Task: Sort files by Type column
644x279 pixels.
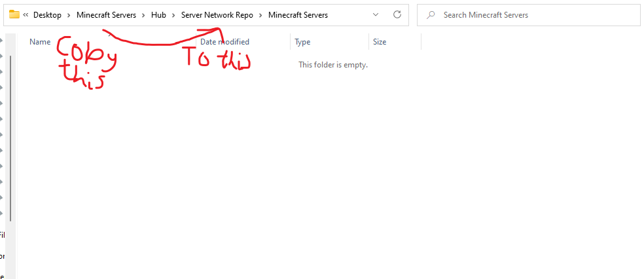Action: click(302, 42)
